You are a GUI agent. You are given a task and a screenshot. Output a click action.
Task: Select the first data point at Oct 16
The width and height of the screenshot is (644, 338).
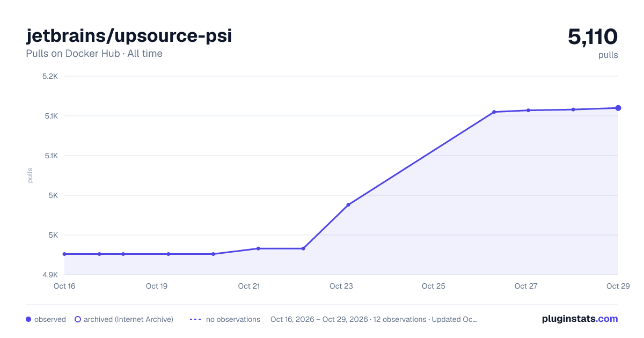[64, 254]
